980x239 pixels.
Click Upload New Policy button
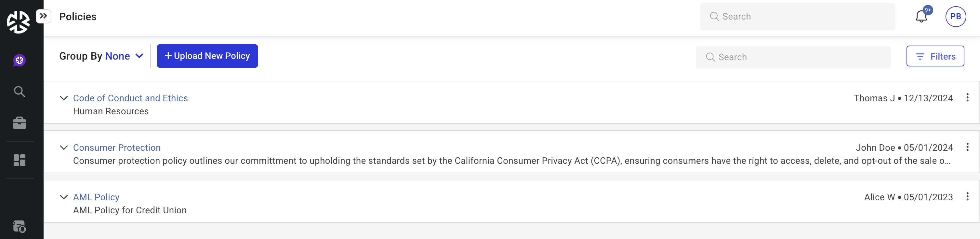[x=207, y=56]
